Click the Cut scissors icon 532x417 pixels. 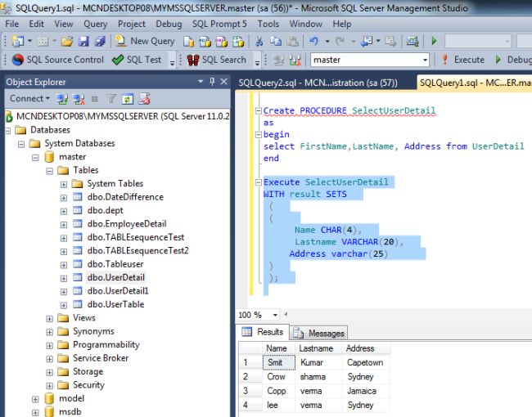coord(259,41)
